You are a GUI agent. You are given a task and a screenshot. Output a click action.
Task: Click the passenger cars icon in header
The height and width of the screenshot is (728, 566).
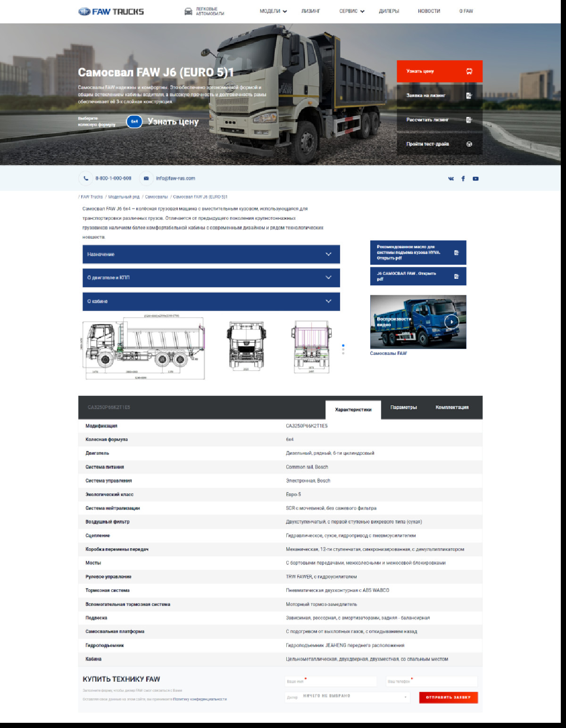188,11
